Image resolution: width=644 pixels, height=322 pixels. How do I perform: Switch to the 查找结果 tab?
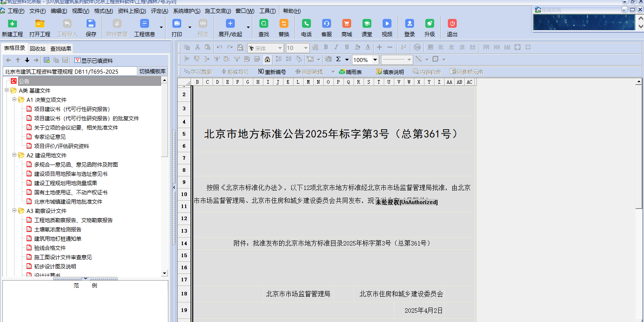point(61,49)
